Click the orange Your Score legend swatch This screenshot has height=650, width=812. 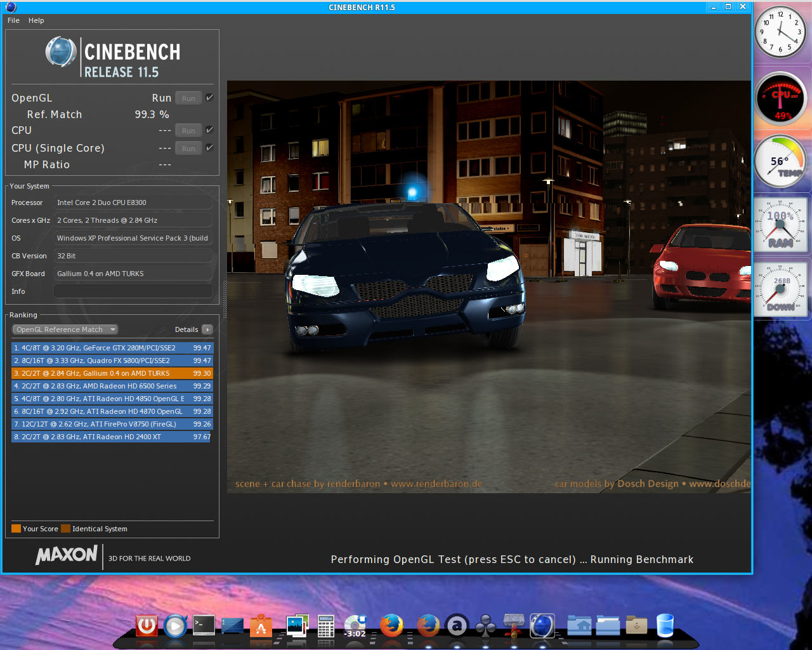click(16, 529)
